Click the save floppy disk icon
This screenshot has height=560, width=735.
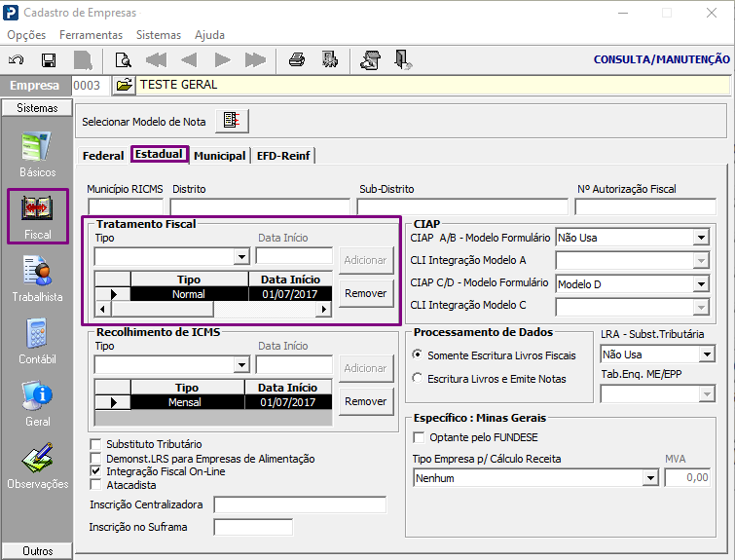point(49,60)
